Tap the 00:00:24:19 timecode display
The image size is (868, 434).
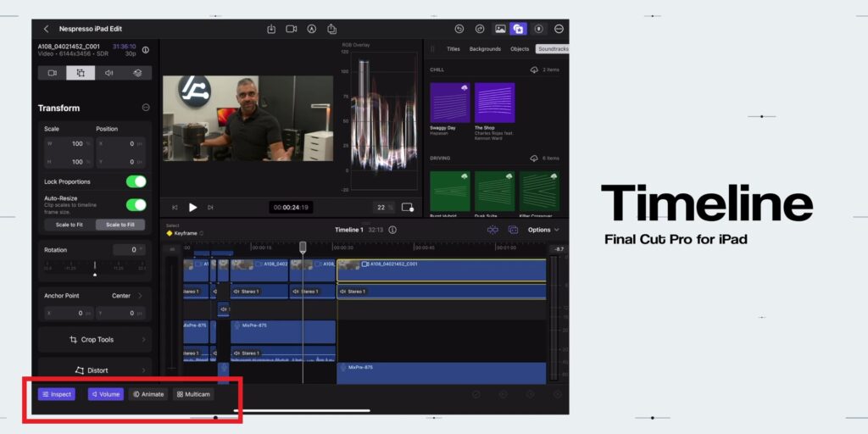[292, 208]
